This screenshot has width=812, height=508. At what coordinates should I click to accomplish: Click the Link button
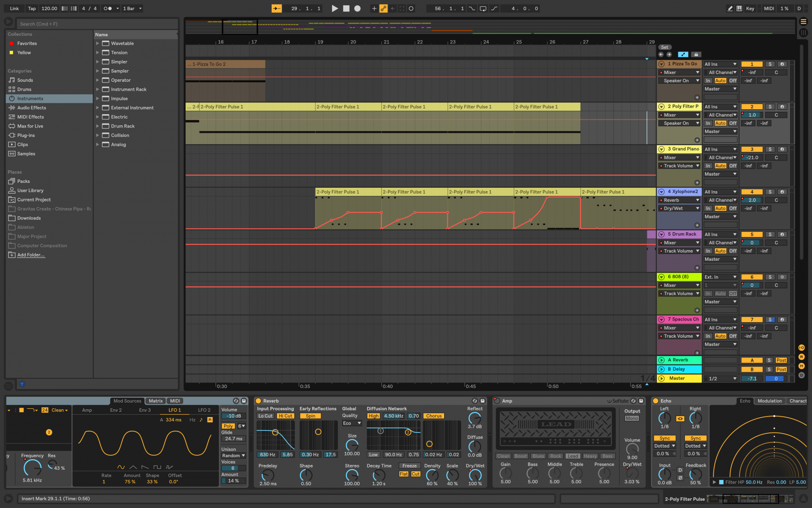coord(14,8)
